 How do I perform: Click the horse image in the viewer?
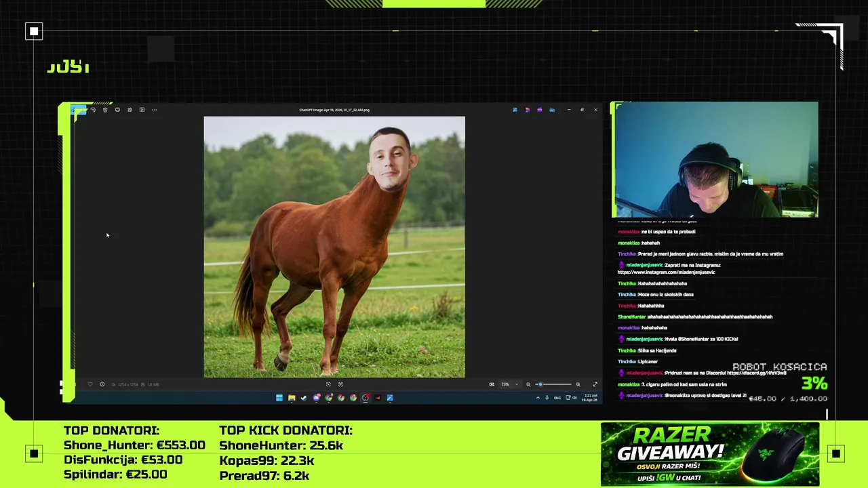click(x=334, y=247)
